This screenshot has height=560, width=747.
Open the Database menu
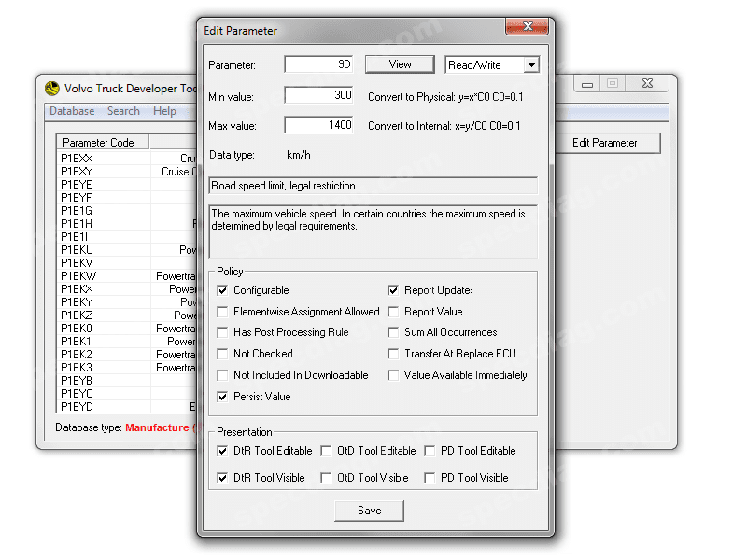[72, 111]
